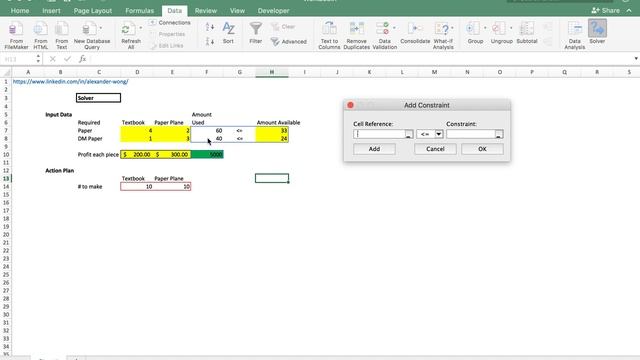Collapse the ribbon chevron

(629, 11)
